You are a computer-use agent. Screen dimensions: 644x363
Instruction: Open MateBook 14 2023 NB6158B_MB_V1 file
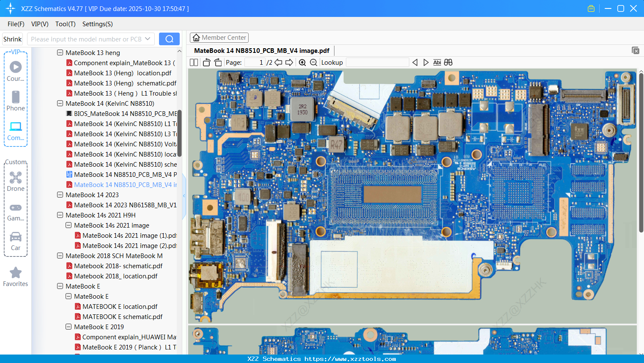coord(122,205)
